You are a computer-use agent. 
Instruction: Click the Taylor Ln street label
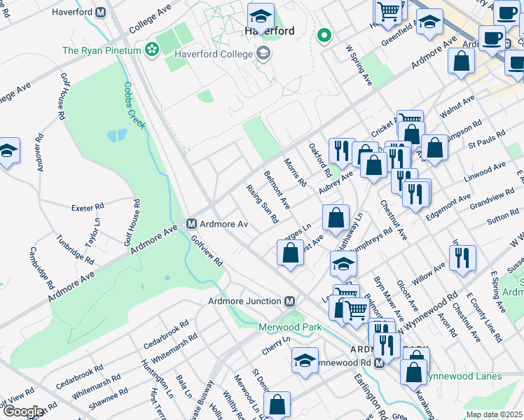pos(92,232)
